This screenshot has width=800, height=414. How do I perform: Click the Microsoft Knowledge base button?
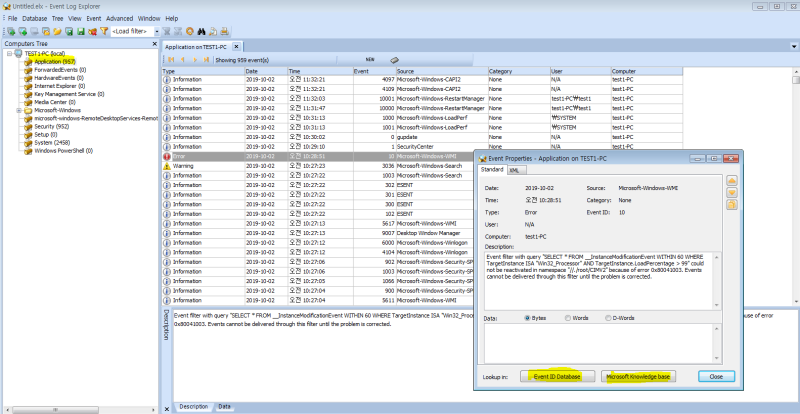[639, 377]
